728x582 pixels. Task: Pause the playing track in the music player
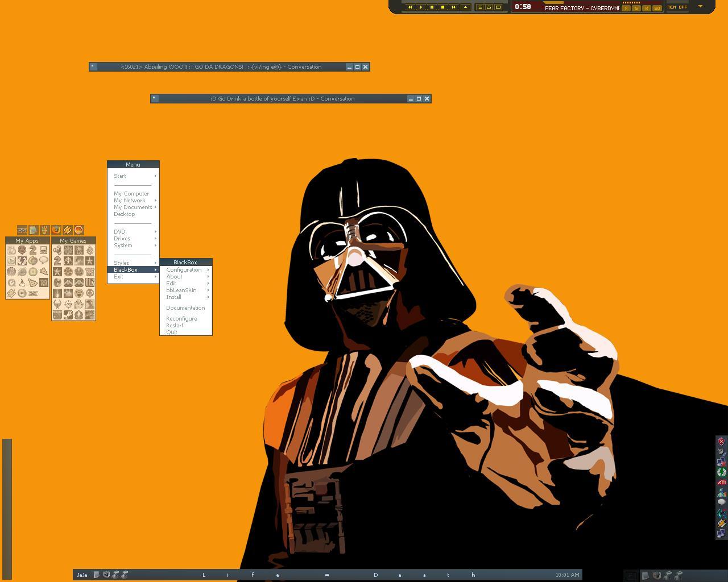pos(432,7)
